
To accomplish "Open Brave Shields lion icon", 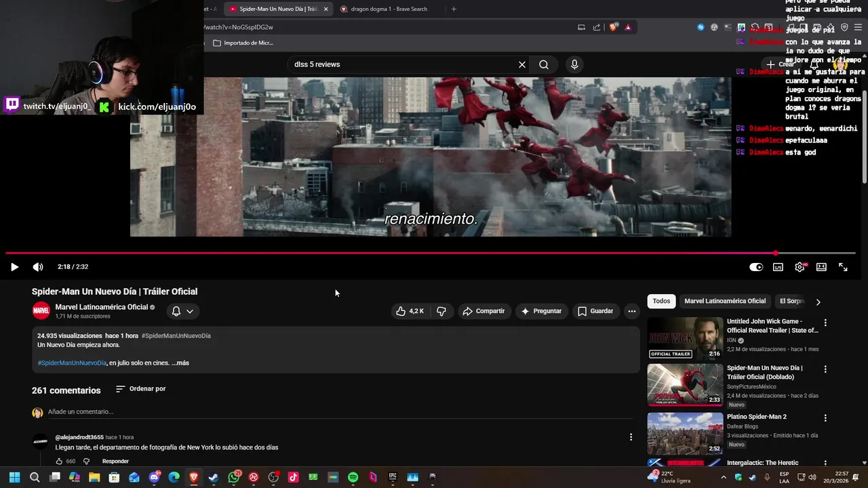I will [614, 27].
